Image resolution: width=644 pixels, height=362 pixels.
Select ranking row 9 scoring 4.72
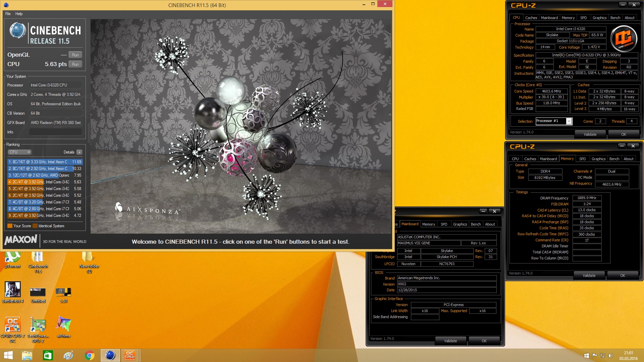point(45,216)
